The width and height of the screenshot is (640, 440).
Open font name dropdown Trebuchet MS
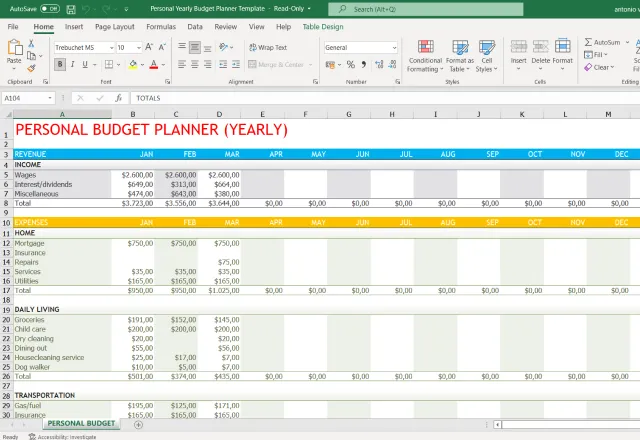click(x=111, y=48)
